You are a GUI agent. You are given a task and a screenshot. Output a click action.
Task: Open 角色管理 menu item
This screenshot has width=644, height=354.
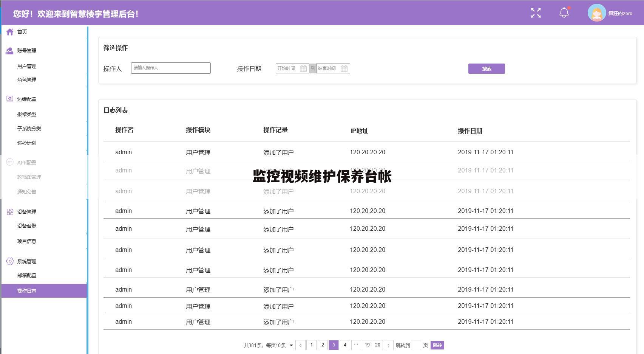click(27, 80)
